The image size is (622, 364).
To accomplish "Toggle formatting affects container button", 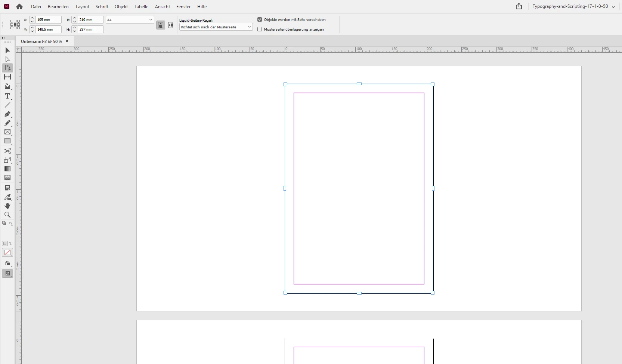I will (5, 243).
